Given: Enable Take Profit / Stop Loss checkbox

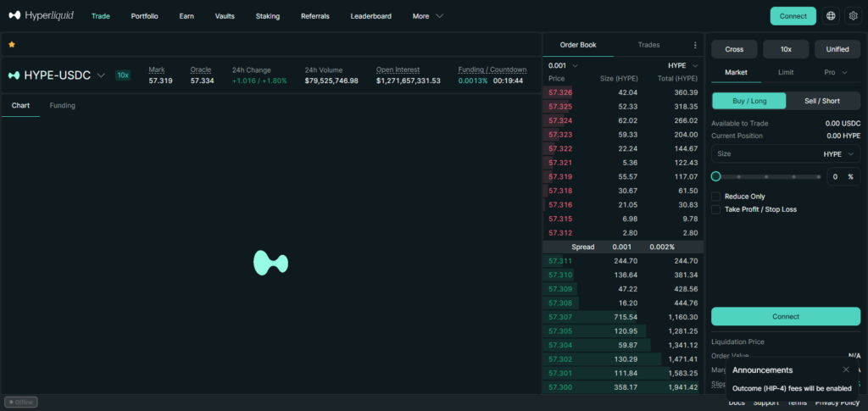Looking at the screenshot, I should [715, 209].
